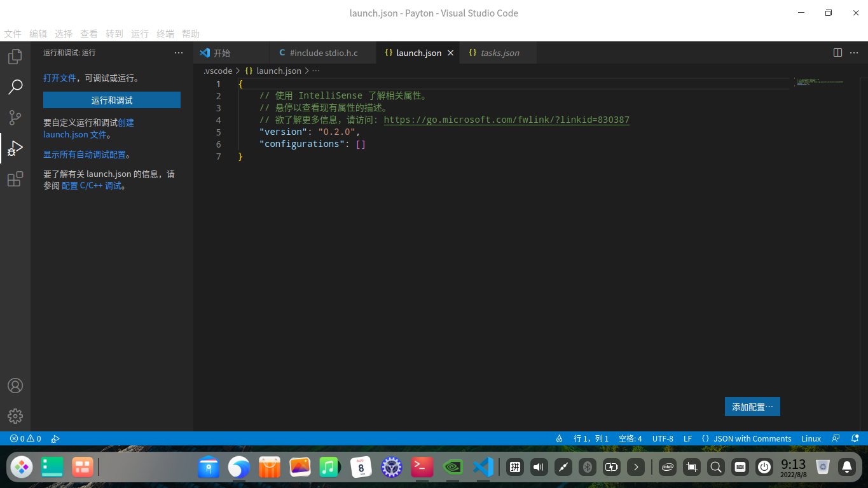The width and height of the screenshot is (868, 488).
Task: Open the Run and Debug panel ellipsis menu
Action: [179, 53]
